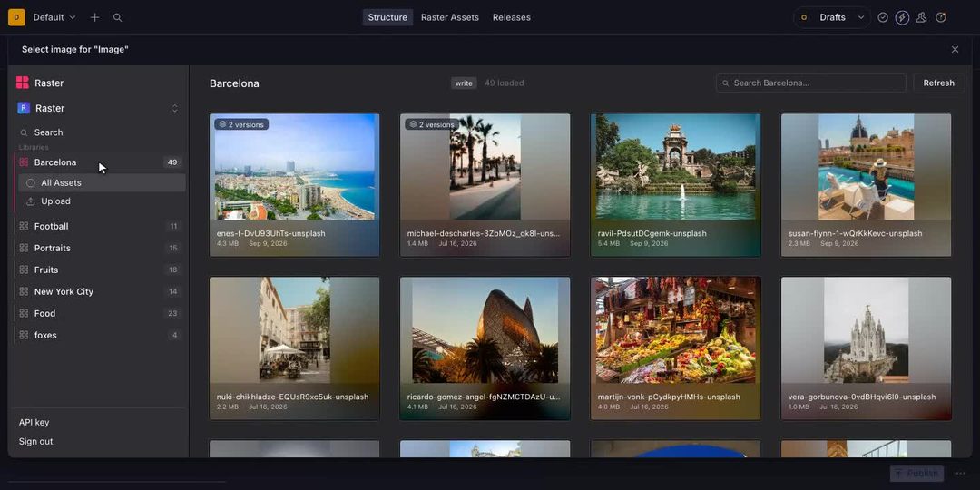The height and width of the screenshot is (490, 980).
Task: Click the checkmark circle icon in top bar
Action: click(x=883, y=17)
